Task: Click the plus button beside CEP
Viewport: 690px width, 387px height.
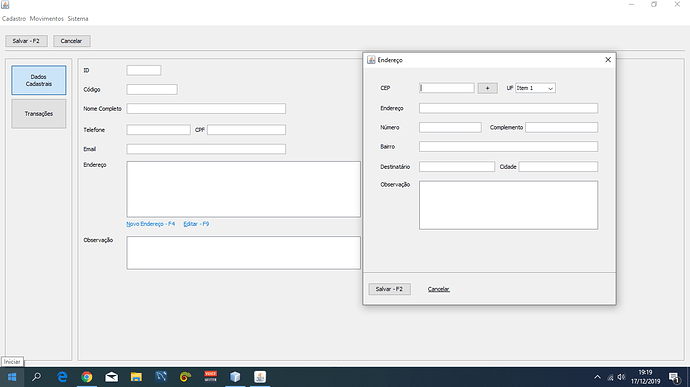Action: [488, 88]
